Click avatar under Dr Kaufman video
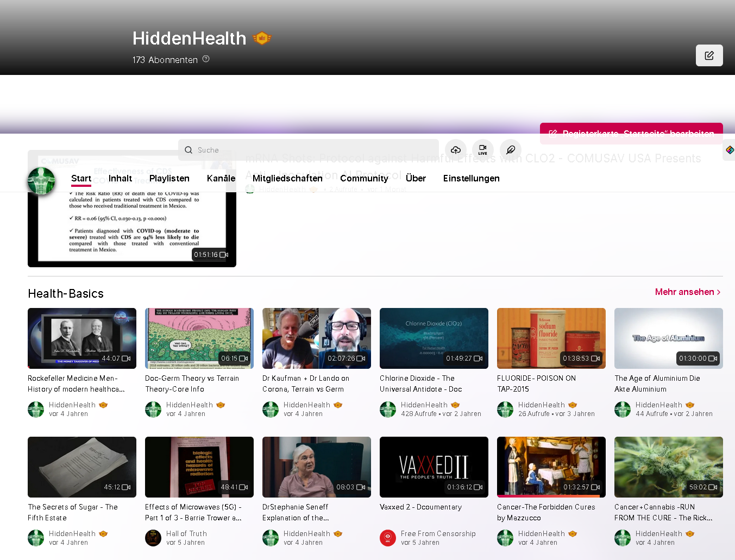Image resolution: width=735 pixels, height=560 pixels. tap(271, 409)
